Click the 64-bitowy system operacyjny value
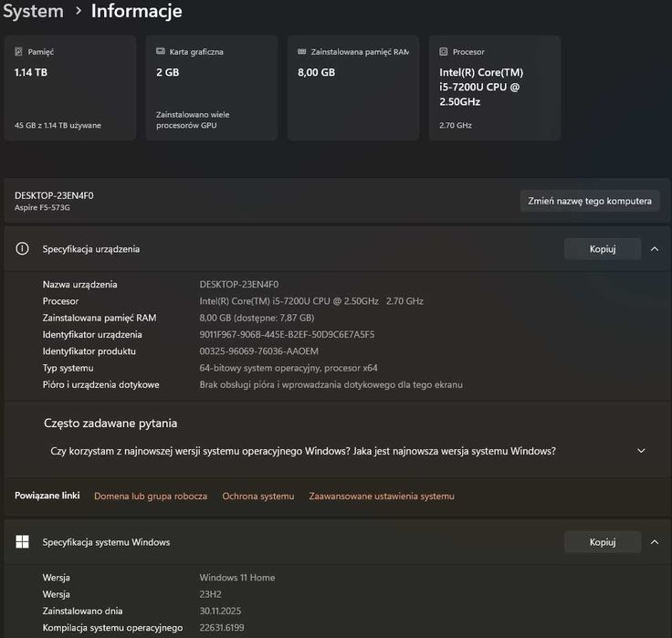This screenshot has width=672, height=638. pos(289,368)
